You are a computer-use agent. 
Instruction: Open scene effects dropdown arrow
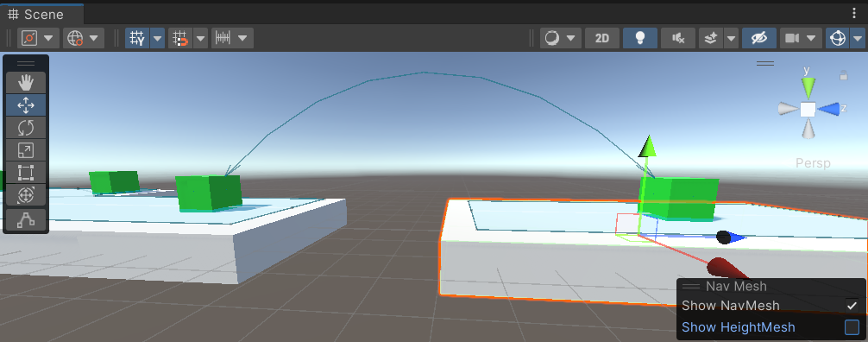(732, 38)
